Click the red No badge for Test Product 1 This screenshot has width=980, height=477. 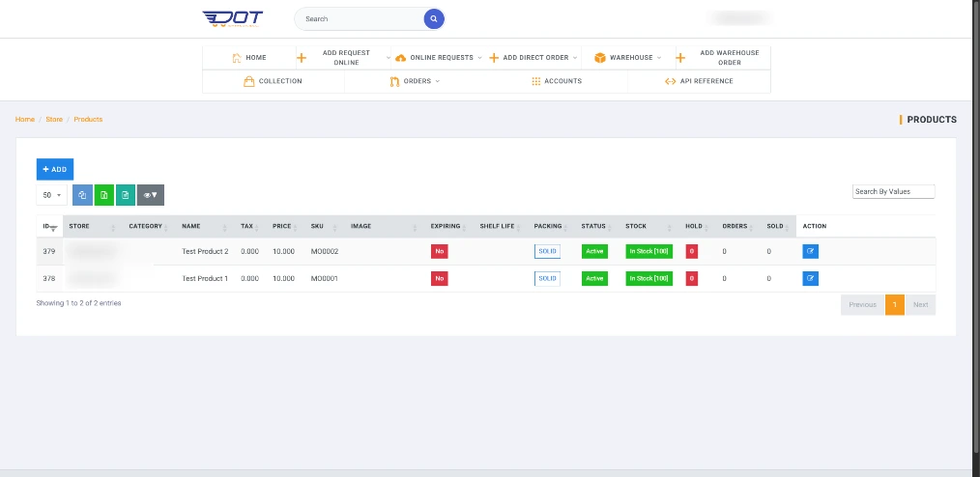[x=440, y=278]
